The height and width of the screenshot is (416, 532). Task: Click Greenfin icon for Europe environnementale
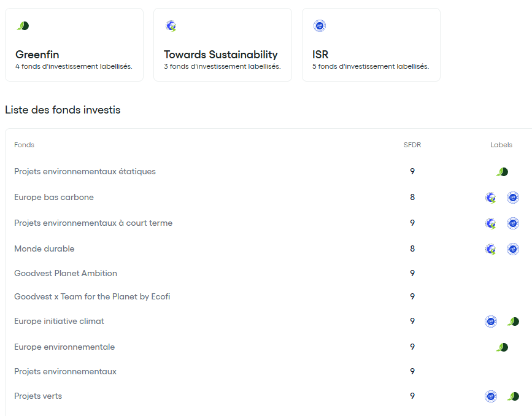click(502, 347)
